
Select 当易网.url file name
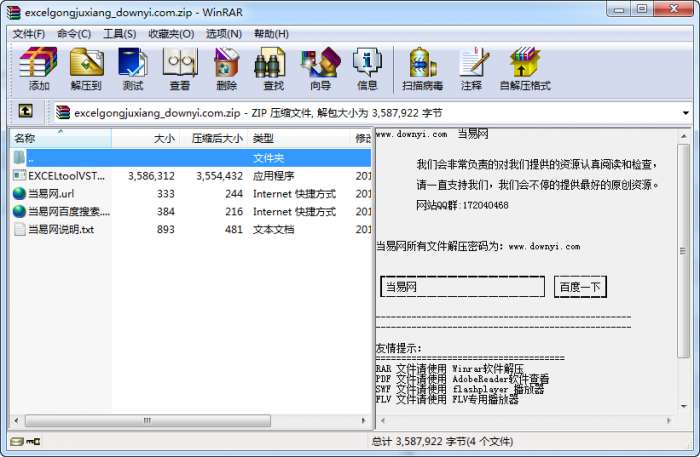coord(51,194)
